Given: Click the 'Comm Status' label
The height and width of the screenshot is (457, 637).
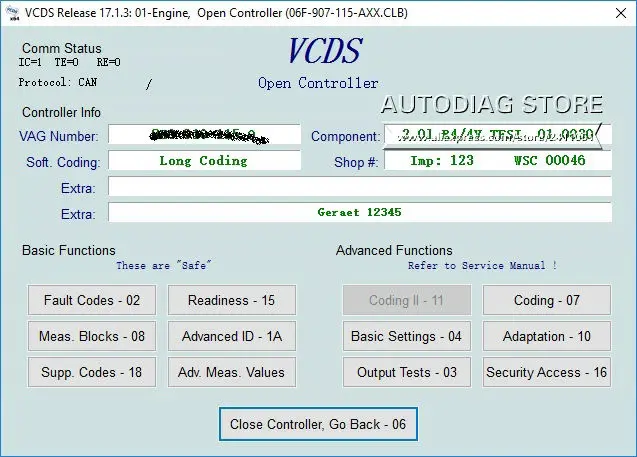Looking at the screenshot, I should [62, 48].
